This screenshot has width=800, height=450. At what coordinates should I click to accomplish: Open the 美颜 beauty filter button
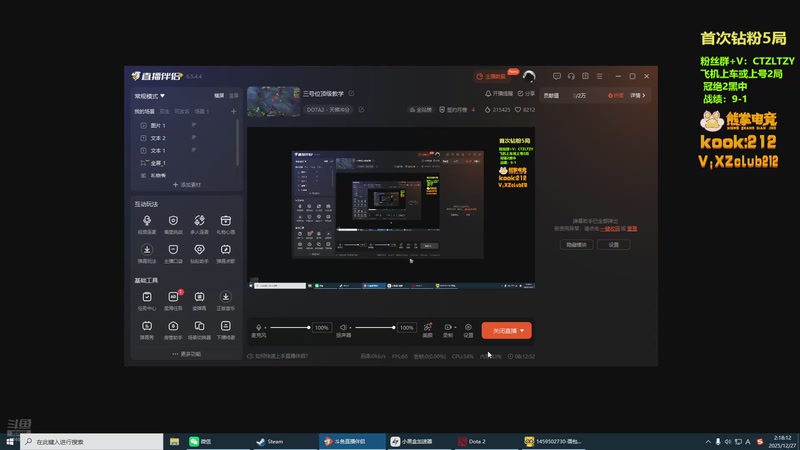pos(428,330)
